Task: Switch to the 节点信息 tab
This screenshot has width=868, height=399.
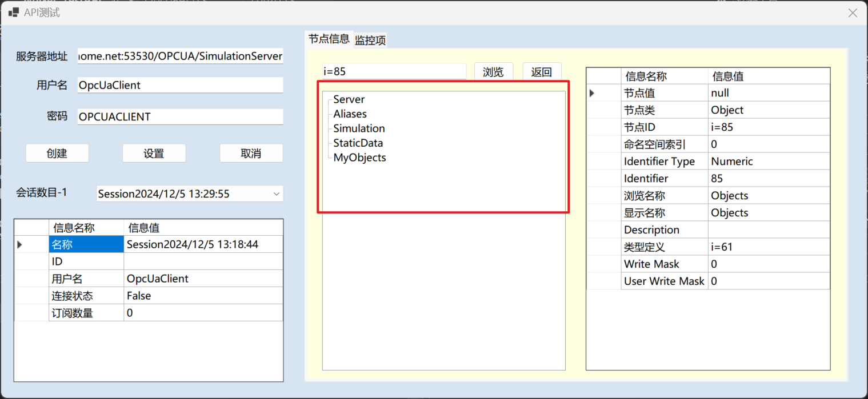Action: (x=329, y=39)
